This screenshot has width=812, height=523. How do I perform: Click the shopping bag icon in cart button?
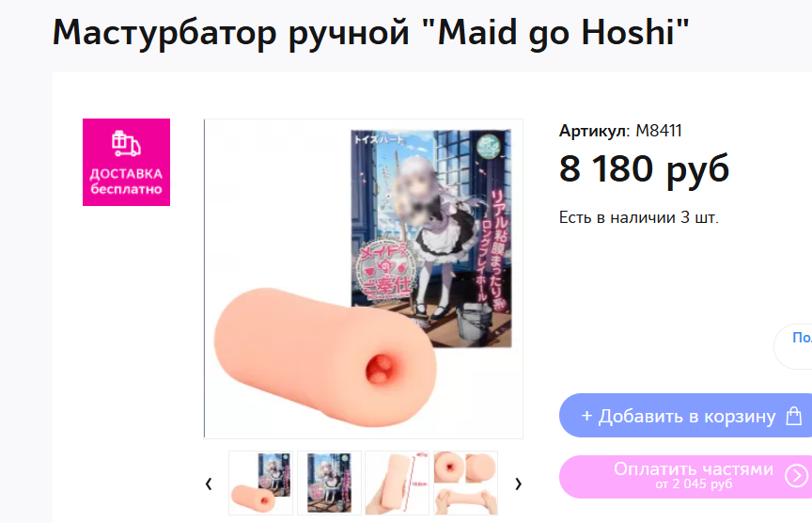pos(794,416)
